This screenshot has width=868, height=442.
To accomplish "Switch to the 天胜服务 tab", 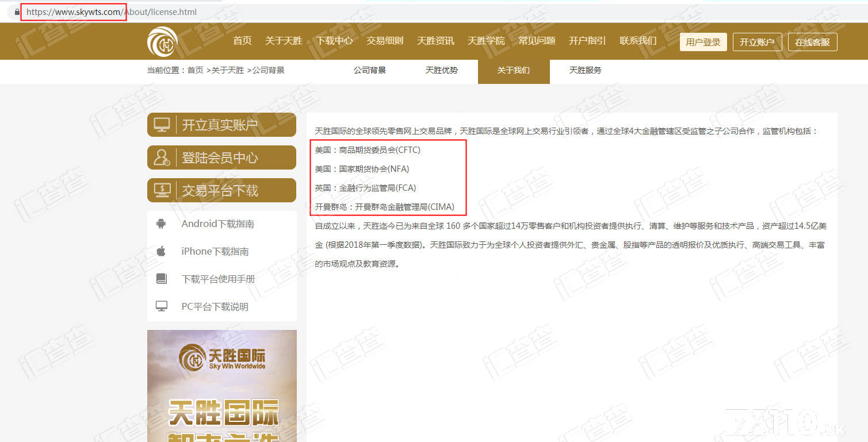I will pyautogui.click(x=586, y=71).
